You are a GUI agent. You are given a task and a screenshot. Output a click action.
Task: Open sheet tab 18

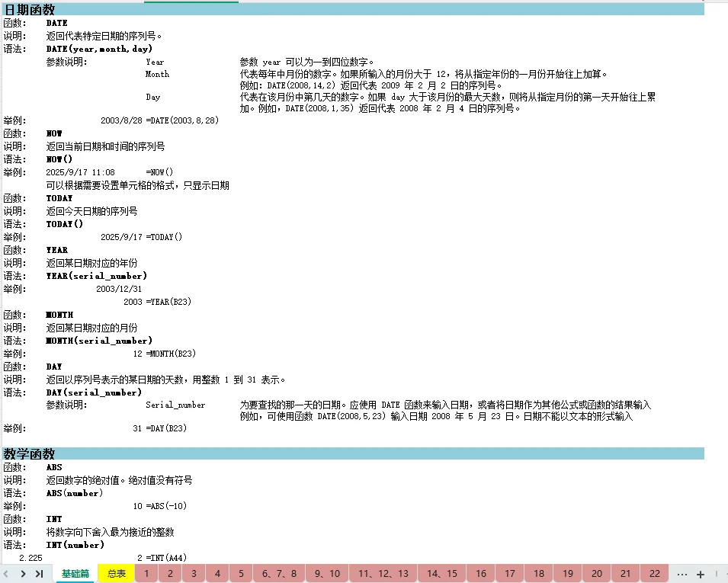(x=538, y=573)
